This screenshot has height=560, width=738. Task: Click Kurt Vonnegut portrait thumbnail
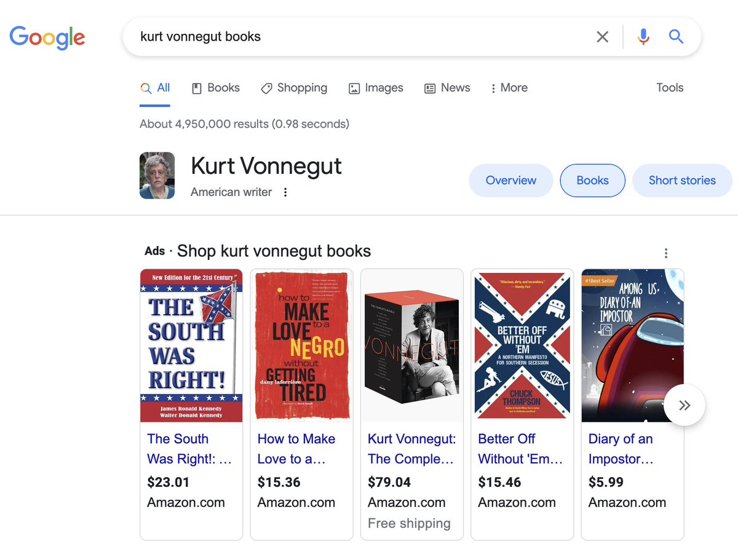(x=157, y=176)
